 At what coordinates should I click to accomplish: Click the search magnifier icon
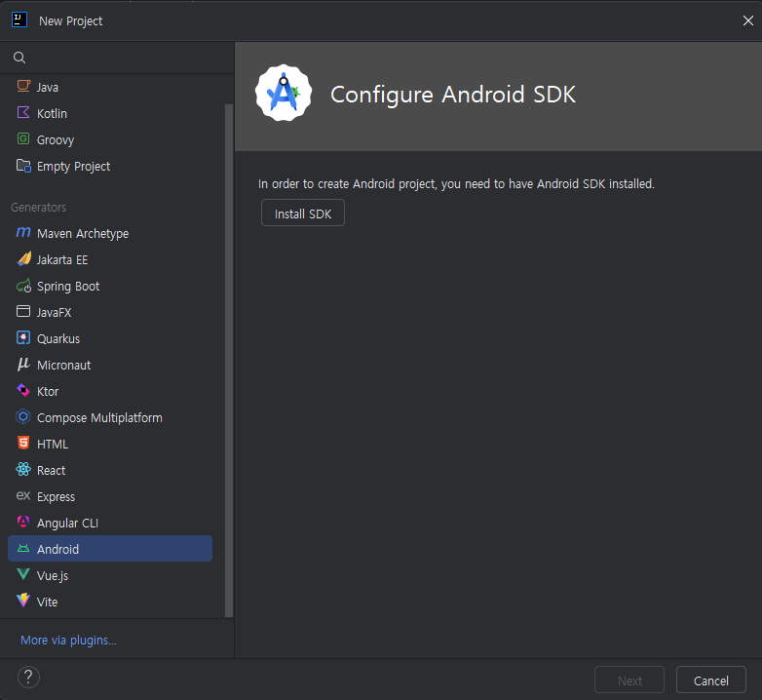point(19,58)
